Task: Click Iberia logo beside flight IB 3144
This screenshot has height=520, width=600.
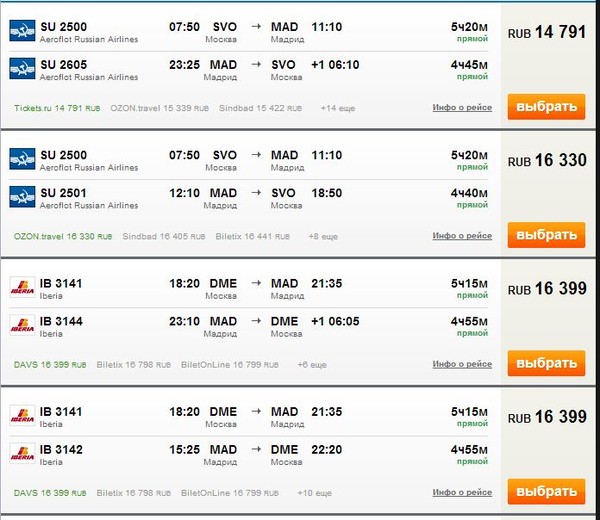Action: coord(21,326)
